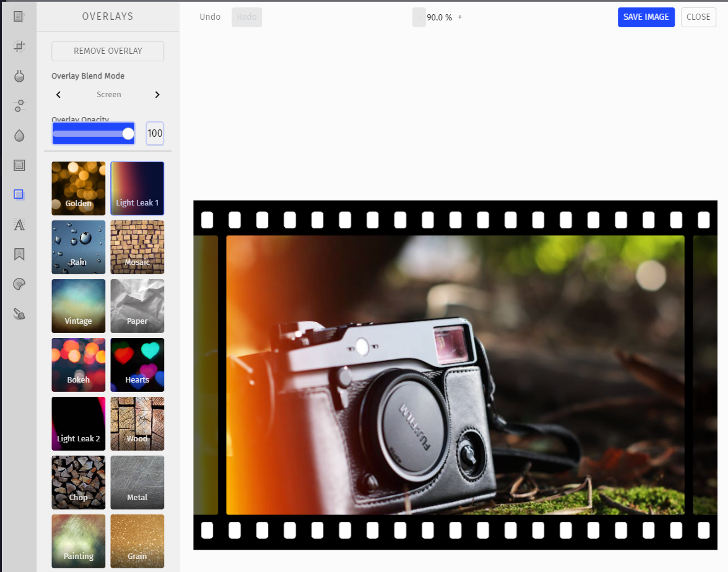Image resolution: width=728 pixels, height=572 pixels.
Task: Click the Screen blend mode label
Action: [109, 95]
